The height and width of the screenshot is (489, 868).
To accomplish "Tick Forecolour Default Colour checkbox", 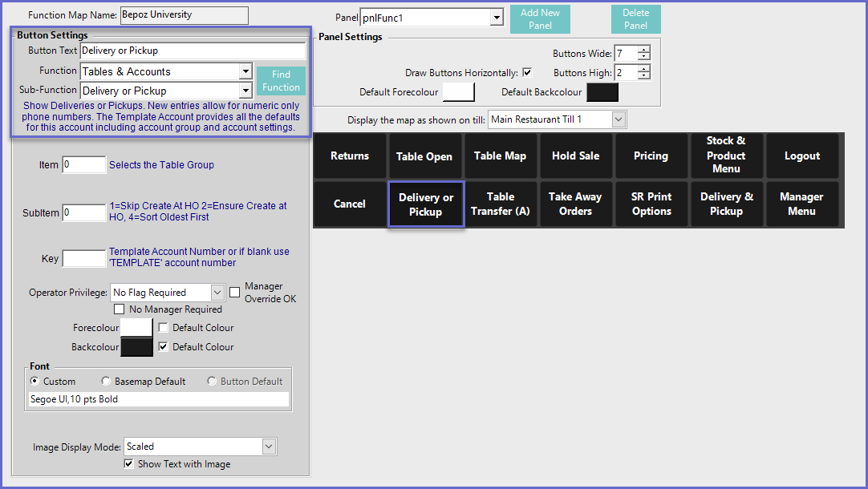I will coord(163,328).
